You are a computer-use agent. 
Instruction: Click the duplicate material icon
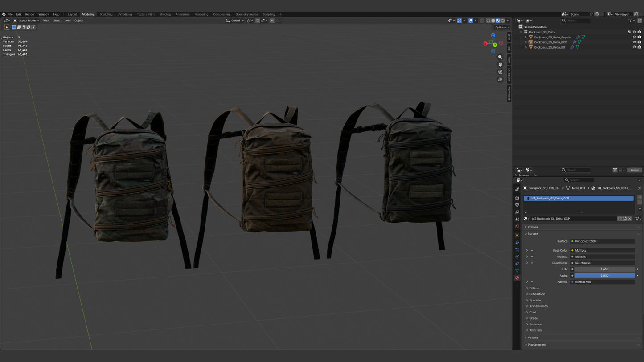click(624, 219)
